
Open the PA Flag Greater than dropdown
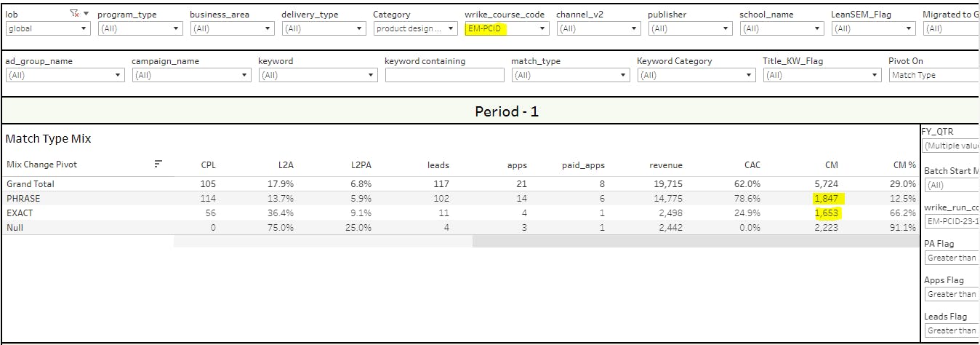pyautogui.click(x=952, y=258)
